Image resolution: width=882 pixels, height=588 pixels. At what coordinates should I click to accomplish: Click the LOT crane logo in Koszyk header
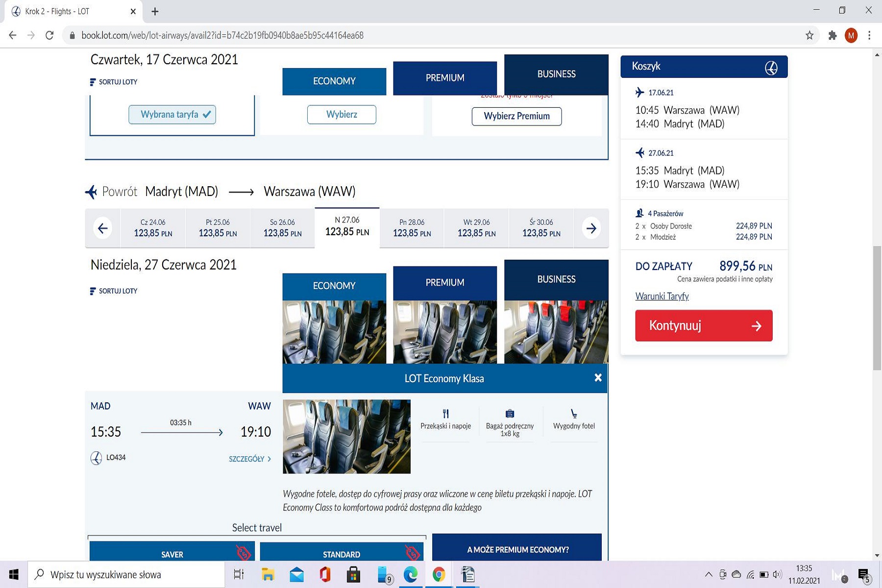click(771, 68)
